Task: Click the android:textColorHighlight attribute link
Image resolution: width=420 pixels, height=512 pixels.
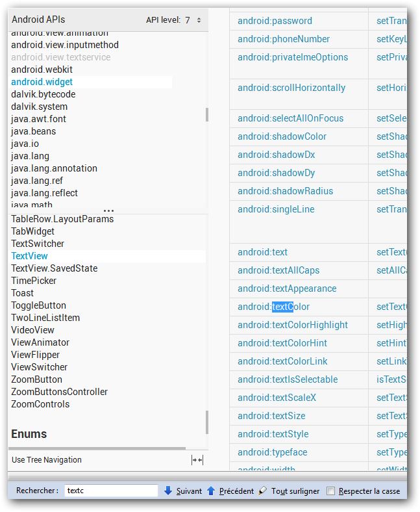Action: 292,325
